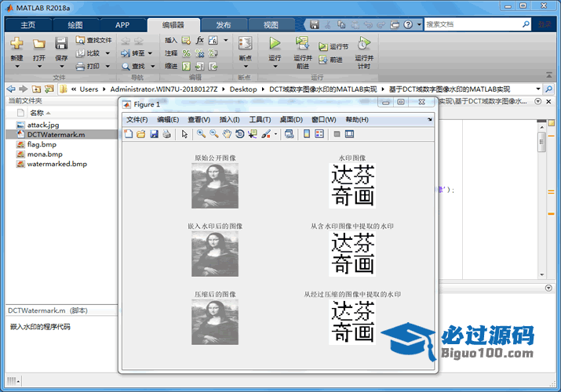The width and height of the screenshot is (561, 392).
Task: Open the Brush tool color dropdown arrow
Action: [x=275, y=134]
